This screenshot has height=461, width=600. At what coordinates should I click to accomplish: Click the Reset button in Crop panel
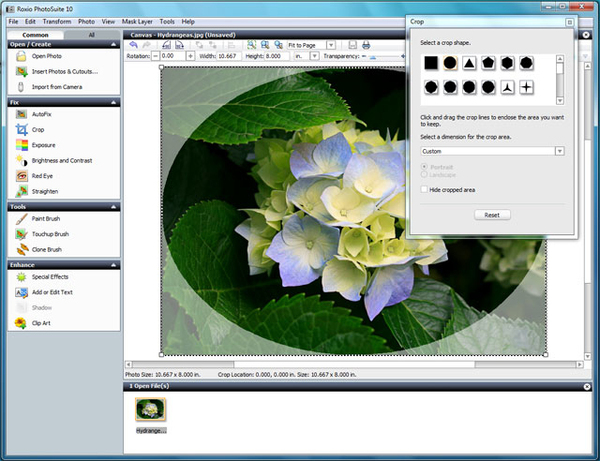pos(491,214)
